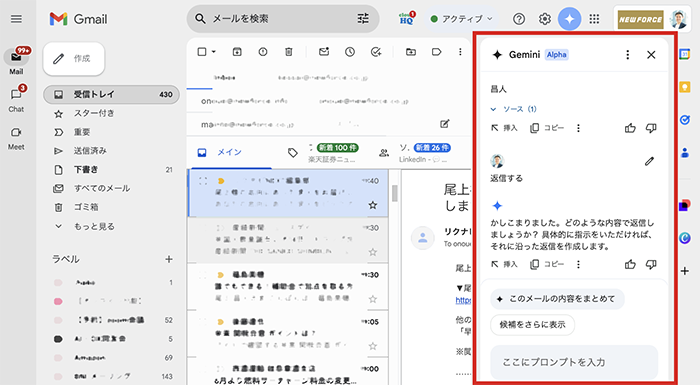Open the main menu hamburger icon
Image resolution: width=700 pixels, height=385 pixels.
pos(17,19)
